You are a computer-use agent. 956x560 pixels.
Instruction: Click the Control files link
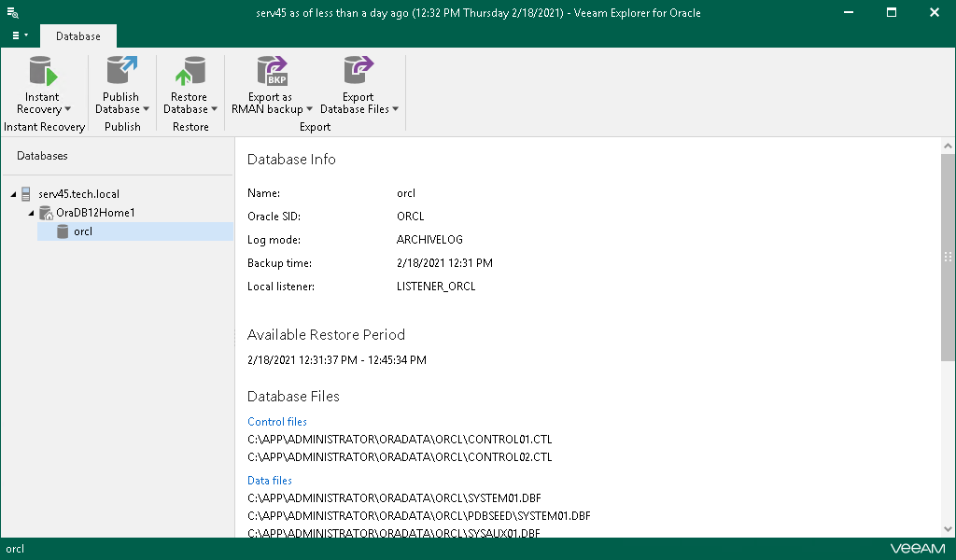pos(276,422)
